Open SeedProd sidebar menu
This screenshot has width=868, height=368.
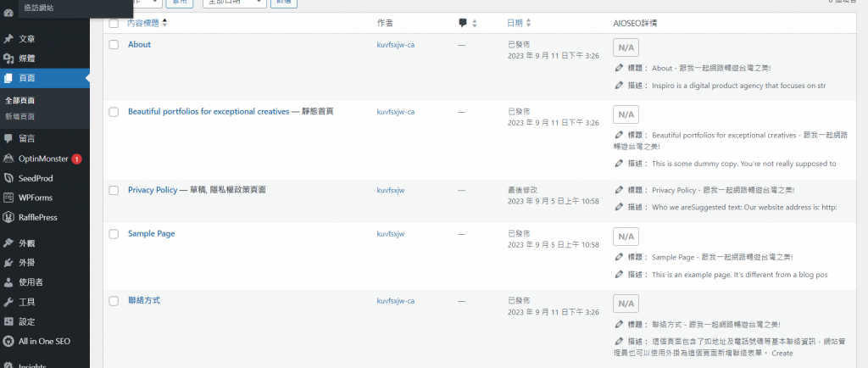(36, 179)
